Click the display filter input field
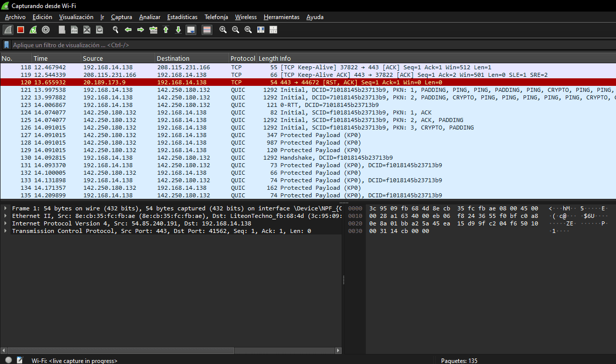The image size is (616, 364). pos(301,45)
